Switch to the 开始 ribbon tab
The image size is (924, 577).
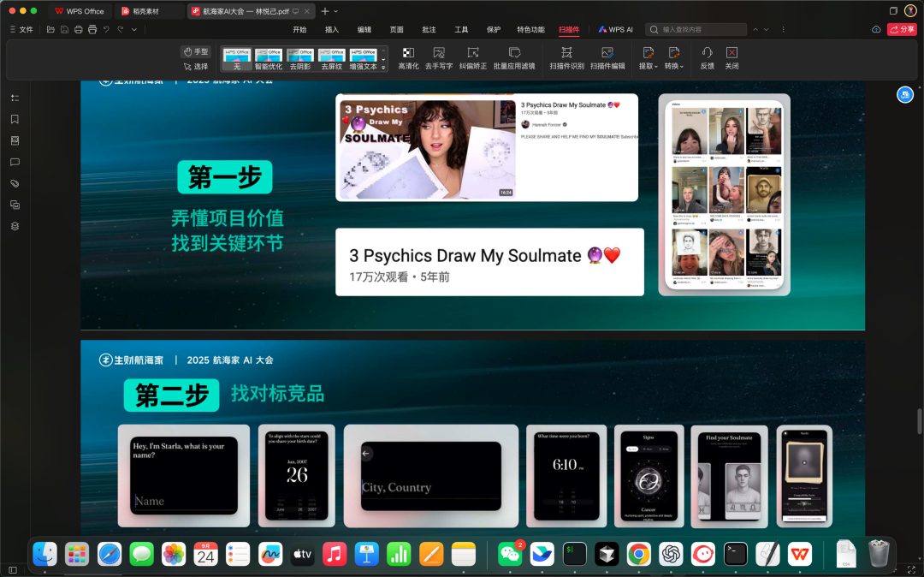(299, 29)
